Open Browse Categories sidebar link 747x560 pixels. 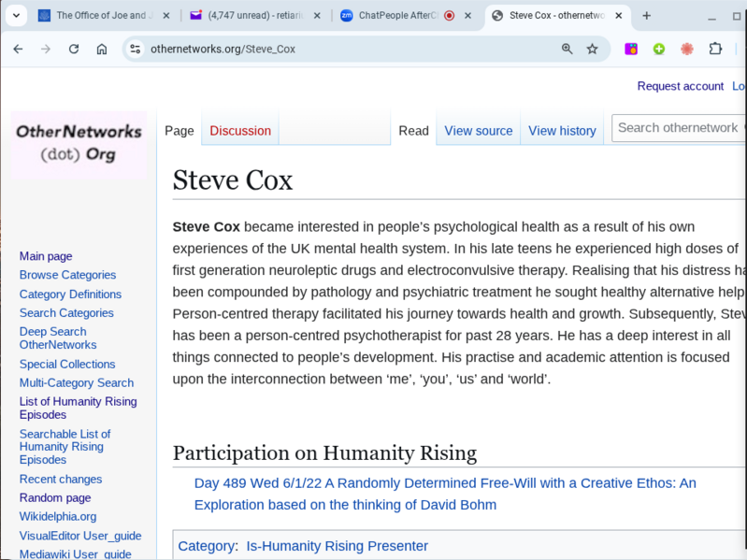coord(67,275)
